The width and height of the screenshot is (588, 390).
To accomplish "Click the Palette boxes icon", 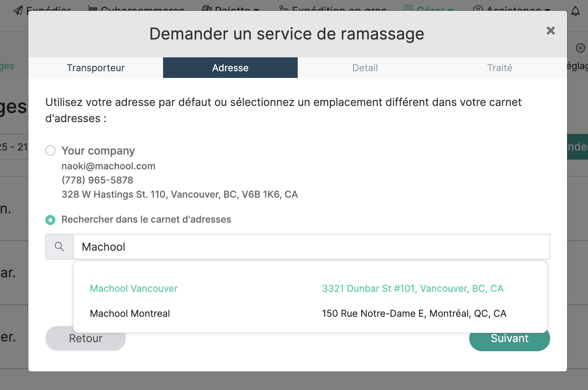I will (x=206, y=9).
